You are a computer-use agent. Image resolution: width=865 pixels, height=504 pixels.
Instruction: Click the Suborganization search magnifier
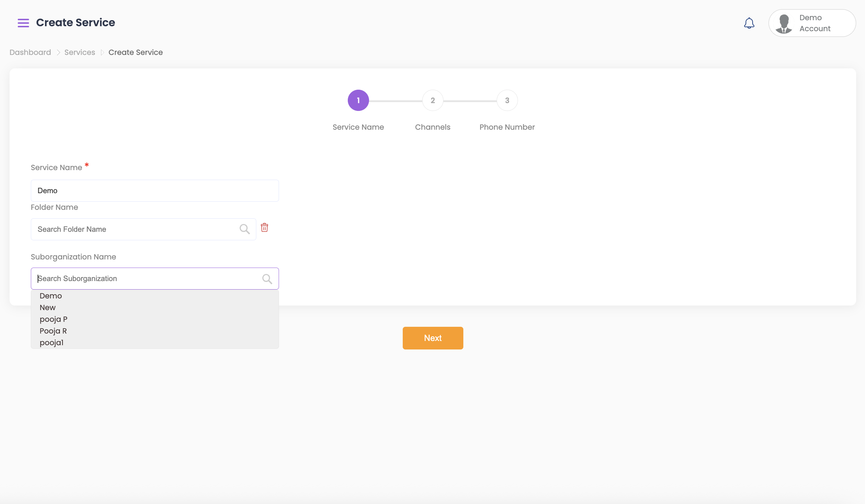267,279
